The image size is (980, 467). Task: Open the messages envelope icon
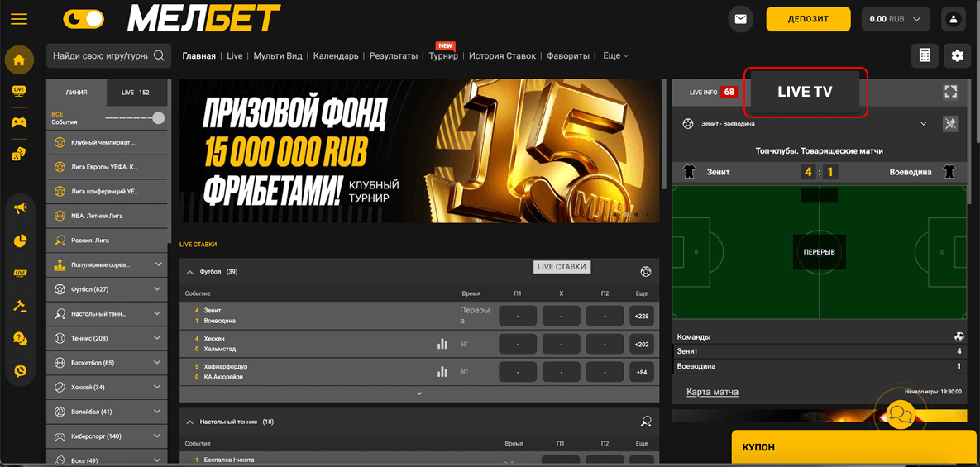pos(739,19)
